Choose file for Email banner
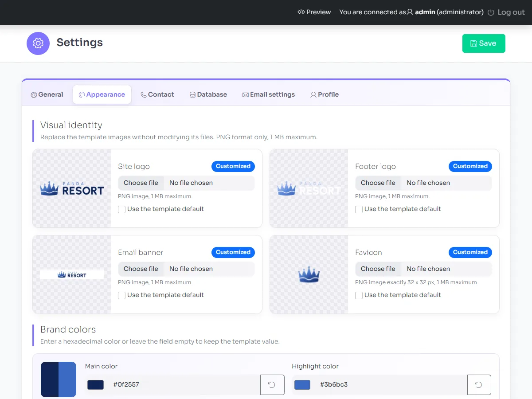 [141, 269]
